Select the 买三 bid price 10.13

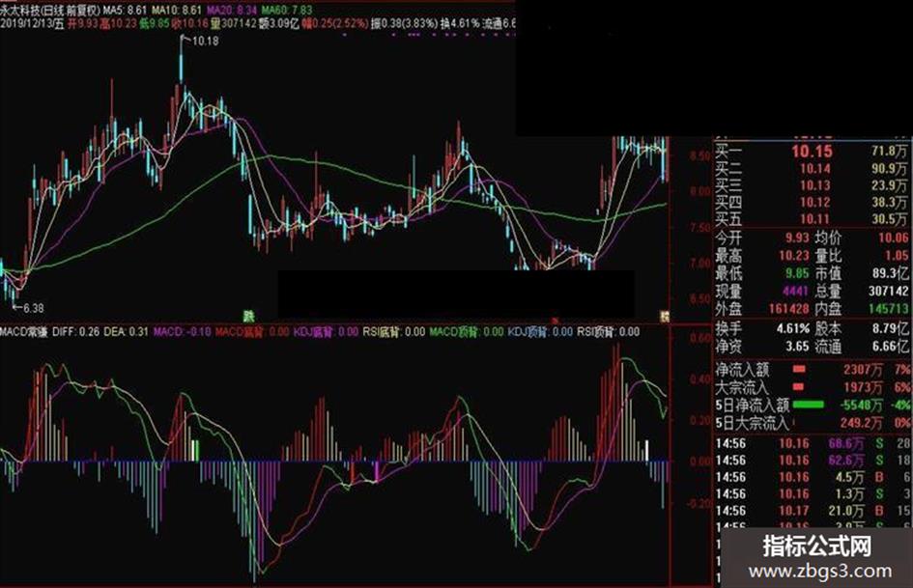[x=814, y=185]
